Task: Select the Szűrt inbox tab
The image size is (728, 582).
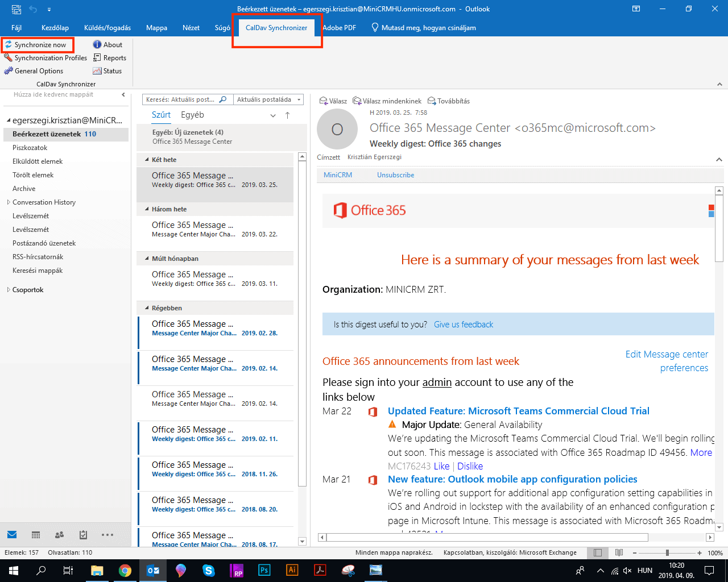Action: (x=161, y=115)
